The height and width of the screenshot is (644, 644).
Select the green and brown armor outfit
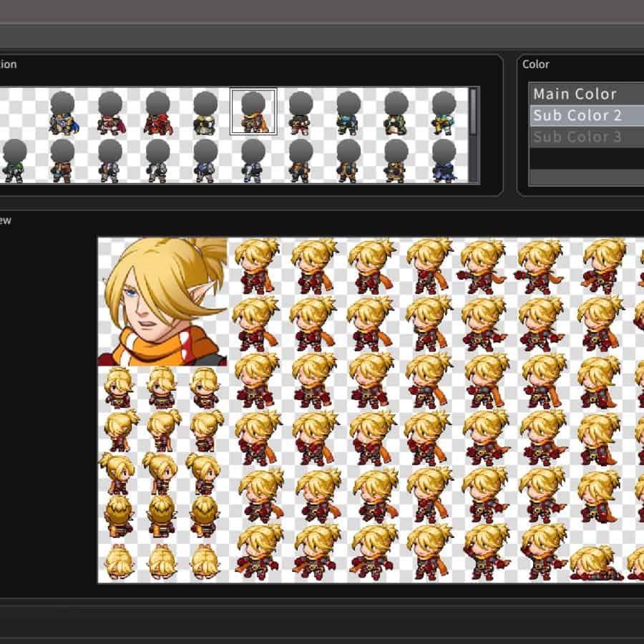(x=396, y=114)
